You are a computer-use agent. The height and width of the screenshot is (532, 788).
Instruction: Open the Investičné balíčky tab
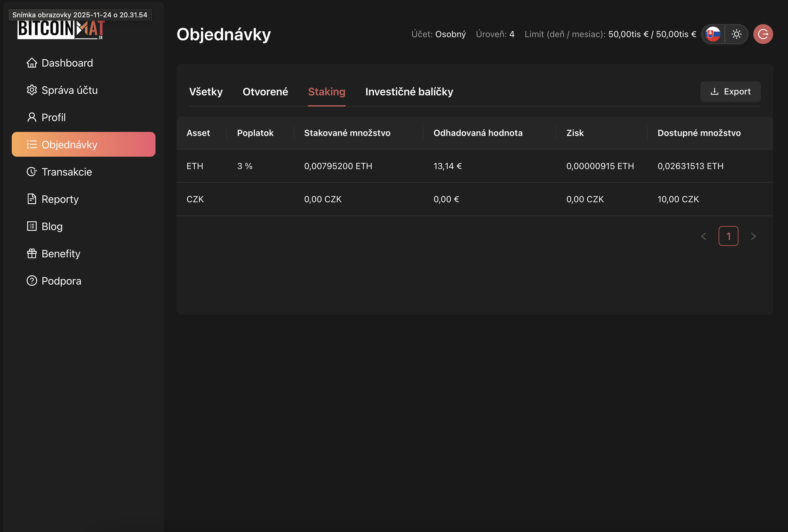click(x=409, y=92)
